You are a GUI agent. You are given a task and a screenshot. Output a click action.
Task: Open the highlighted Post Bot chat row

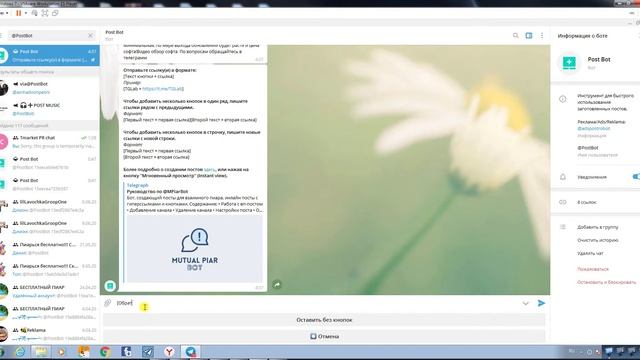pyautogui.click(x=49, y=56)
